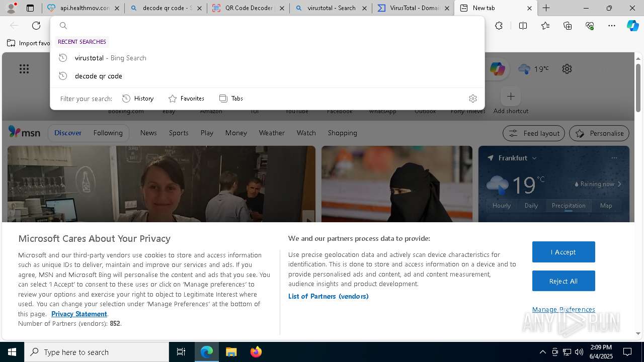
Task: Open page settings gear icon
Action: pos(567,69)
